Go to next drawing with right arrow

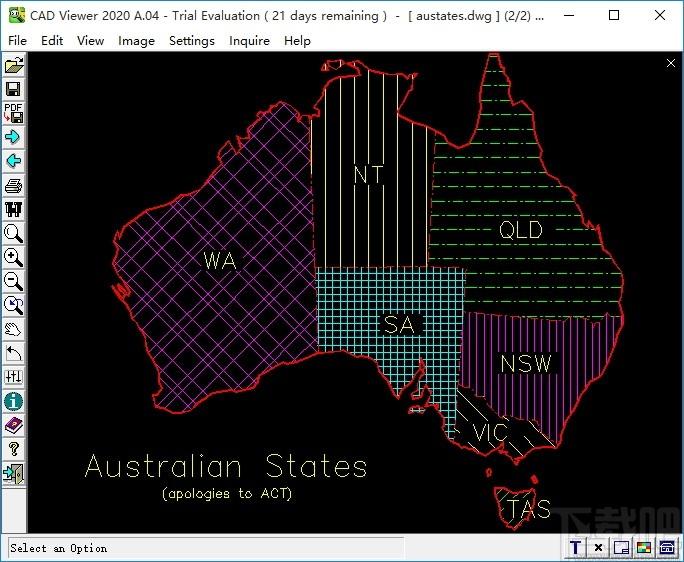(14, 137)
